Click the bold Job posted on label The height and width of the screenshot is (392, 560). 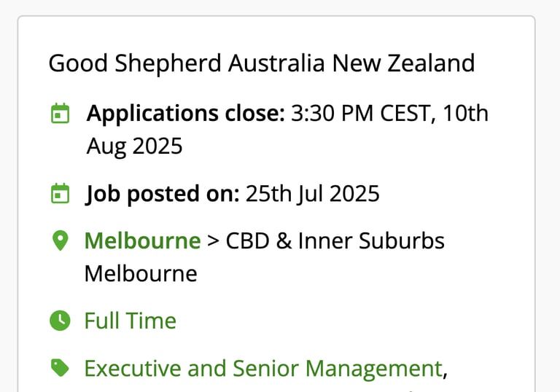pos(163,194)
